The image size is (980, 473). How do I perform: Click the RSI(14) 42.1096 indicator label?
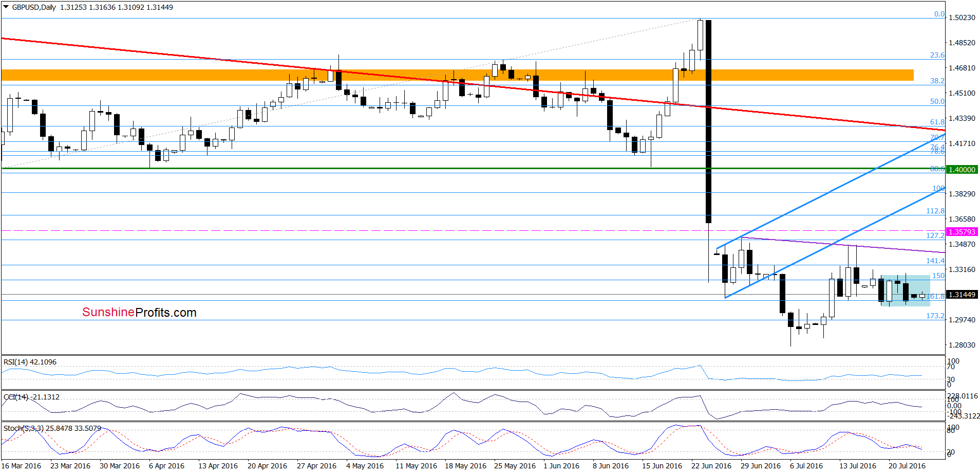[x=30, y=362]
